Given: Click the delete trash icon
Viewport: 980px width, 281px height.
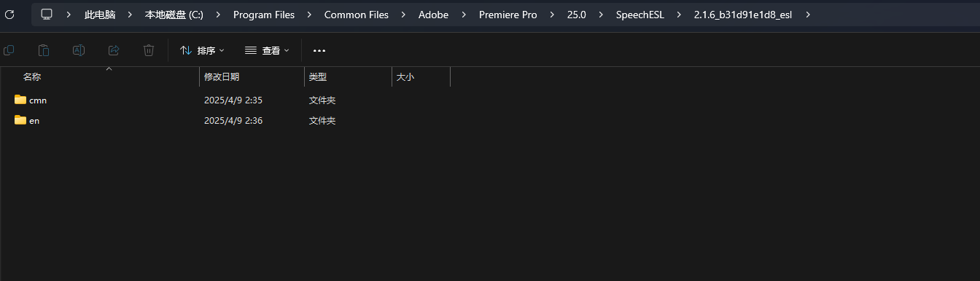Looking at the screenshot, I should 149,50.
